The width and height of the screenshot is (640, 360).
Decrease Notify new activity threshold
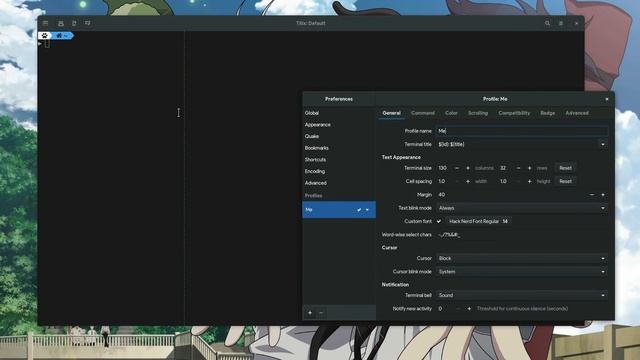click(458, 309)
